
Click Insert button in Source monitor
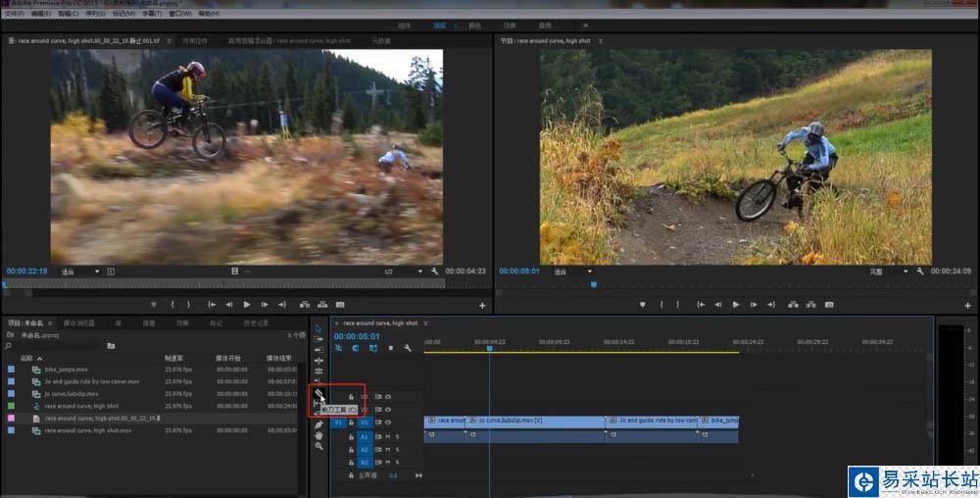click(305, 304)
